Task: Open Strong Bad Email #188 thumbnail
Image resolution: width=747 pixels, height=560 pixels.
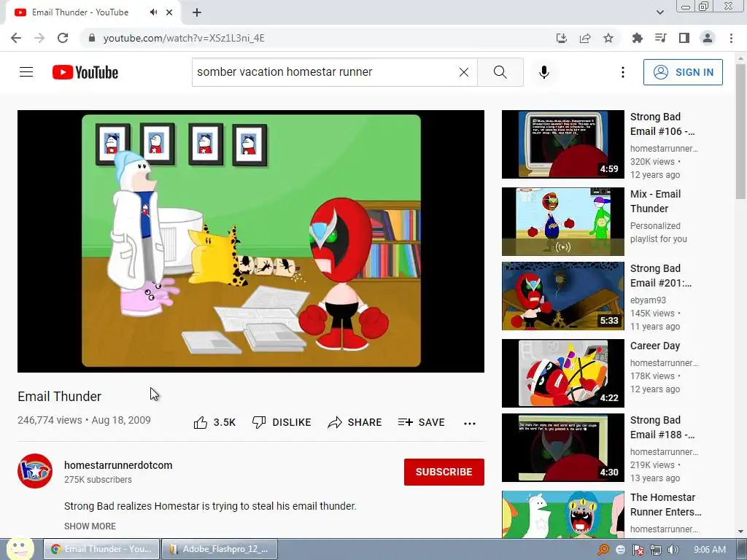Action: coord(563,448)
